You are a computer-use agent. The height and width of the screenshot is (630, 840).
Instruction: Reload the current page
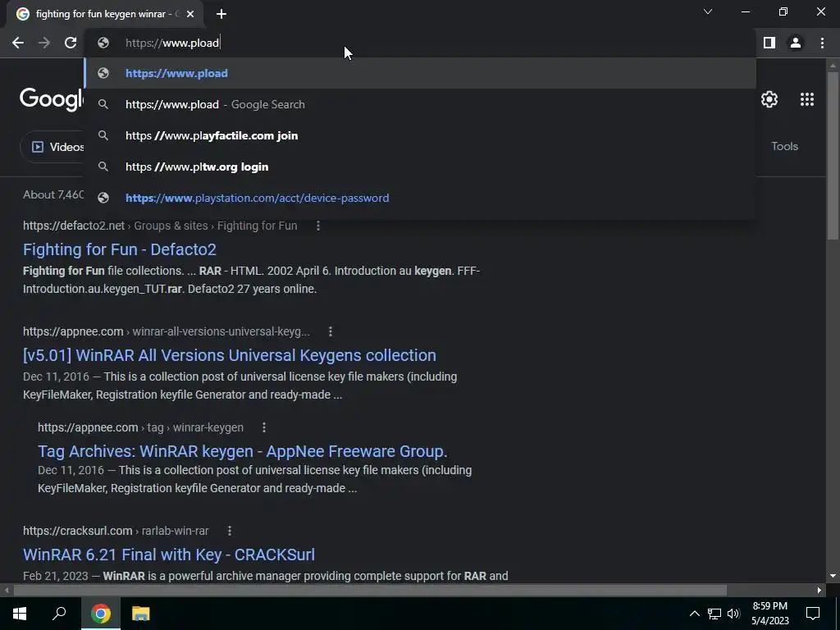(71, 43)
